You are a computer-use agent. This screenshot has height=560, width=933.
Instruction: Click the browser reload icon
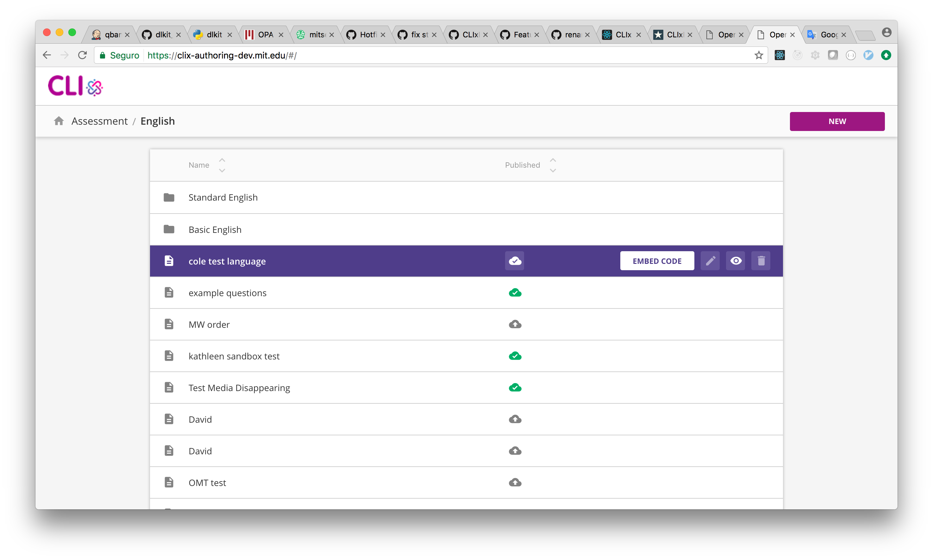click(x=82, y=55)
